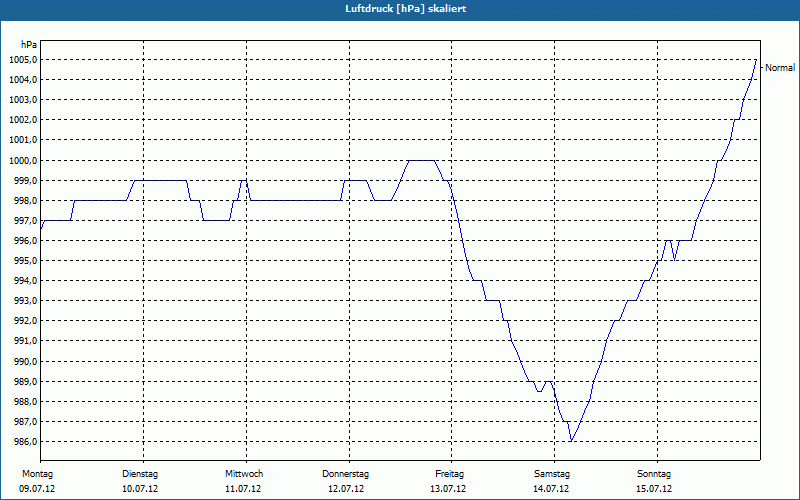Select the 988,0 axis value
This screenshot has width=800, height=500.
26,402
